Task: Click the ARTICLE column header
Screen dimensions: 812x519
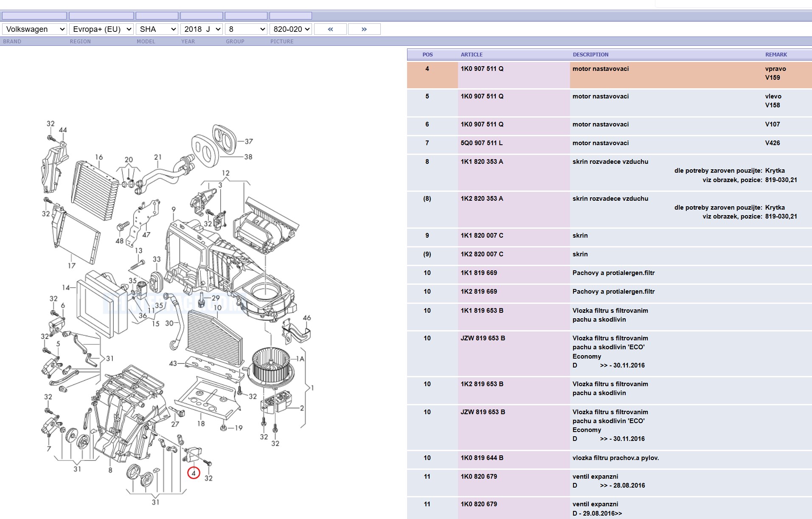Action: click(471, 55)
